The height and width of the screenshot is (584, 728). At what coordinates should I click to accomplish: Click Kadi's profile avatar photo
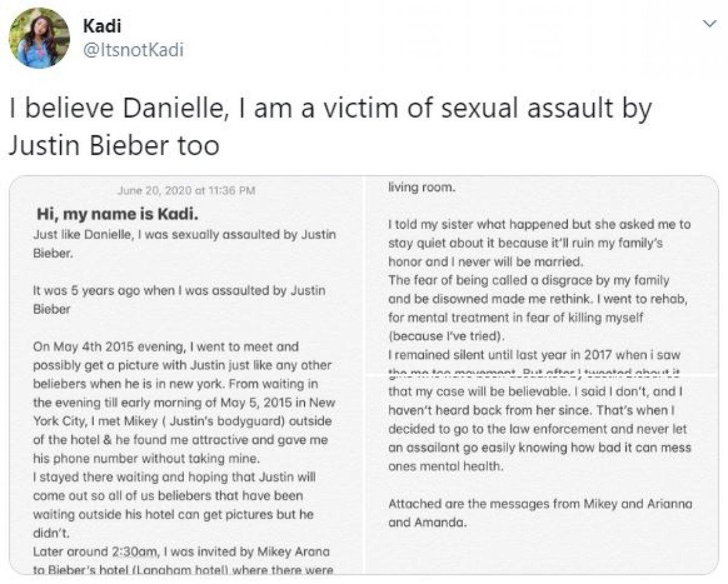[x=39, y=38]
